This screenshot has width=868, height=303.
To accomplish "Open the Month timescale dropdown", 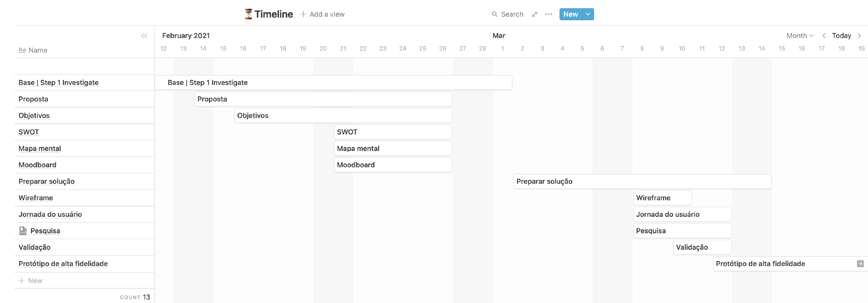I will pos(800,36).
